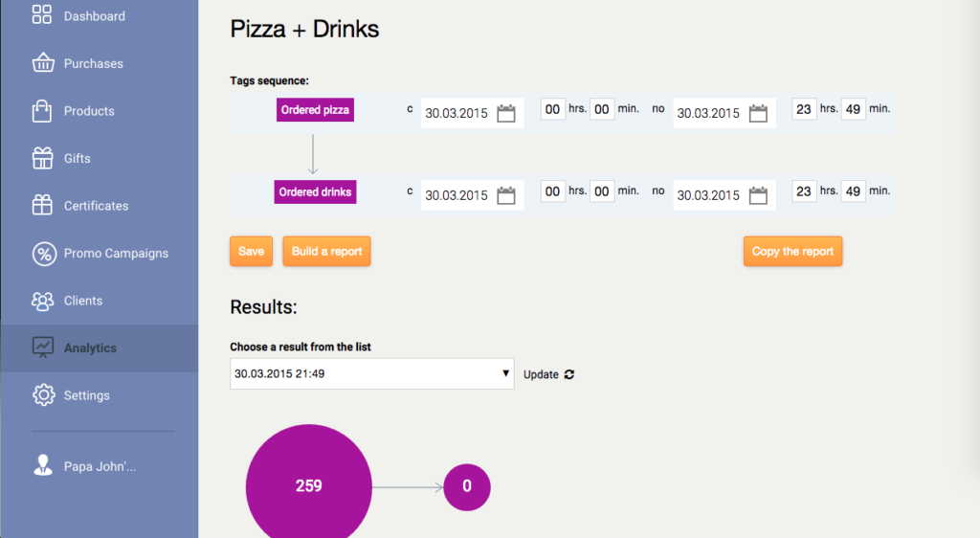Click the Purchases basket icon
The image size is (980, 538).
42,63
